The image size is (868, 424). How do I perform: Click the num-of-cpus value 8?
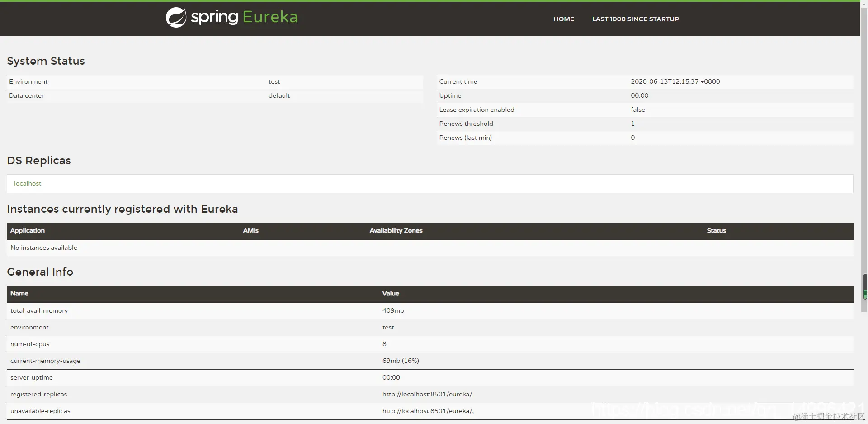(384, 344)
